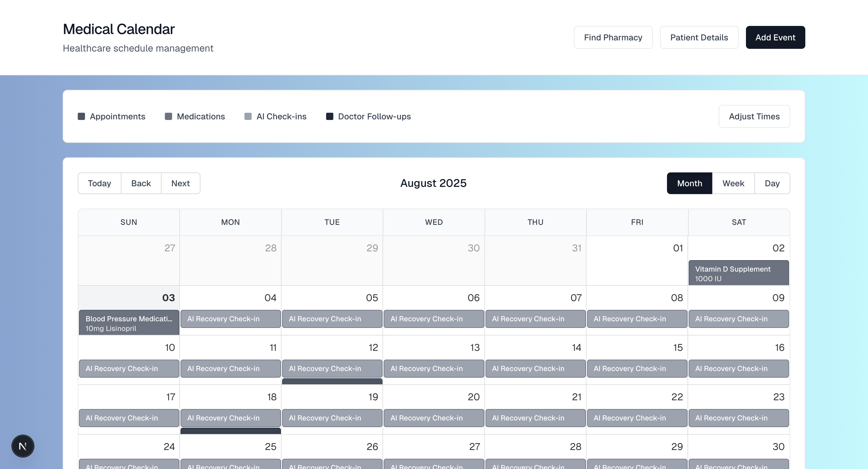Click the Appointments legend color swatch

pos(81,117)
